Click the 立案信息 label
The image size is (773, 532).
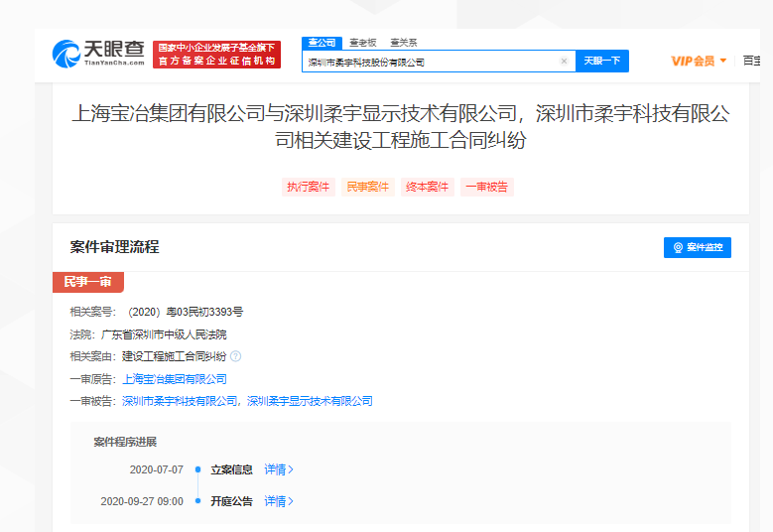click(232, 469)
